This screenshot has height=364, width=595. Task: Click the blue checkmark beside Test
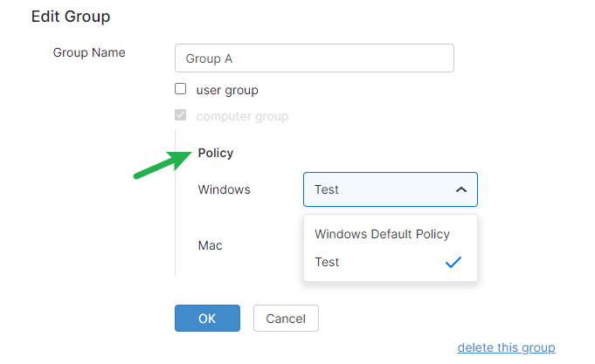click(x=453, y=262)
